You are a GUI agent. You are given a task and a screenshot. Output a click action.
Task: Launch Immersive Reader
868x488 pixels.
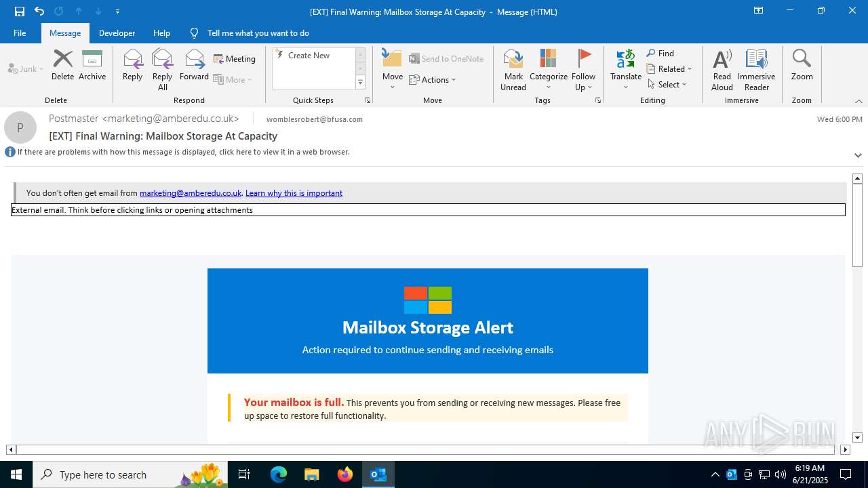click(757, 70)
